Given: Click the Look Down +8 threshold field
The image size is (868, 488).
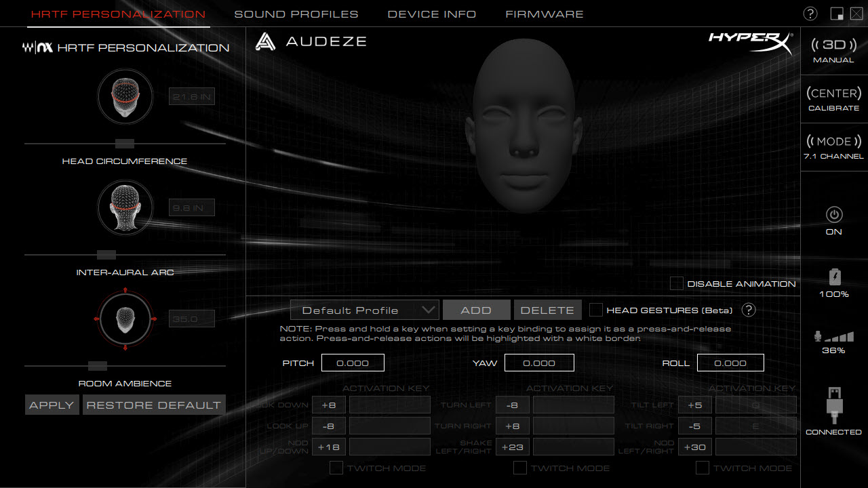Looking at the screenshot, I should point(329,405).
